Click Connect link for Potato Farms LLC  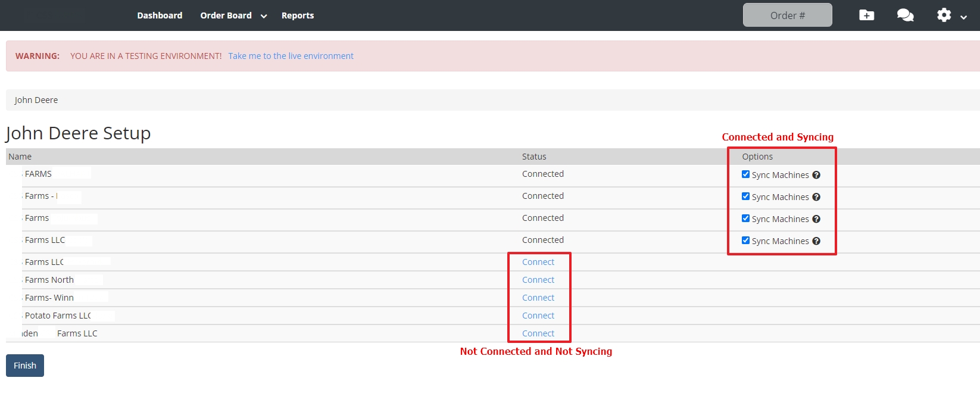(x=538, y=316)
